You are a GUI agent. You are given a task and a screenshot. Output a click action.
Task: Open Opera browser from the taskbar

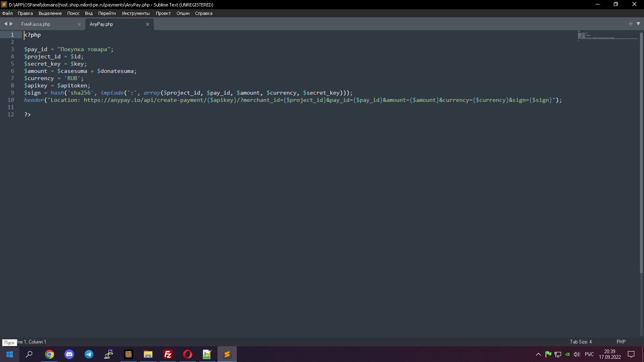188,354
